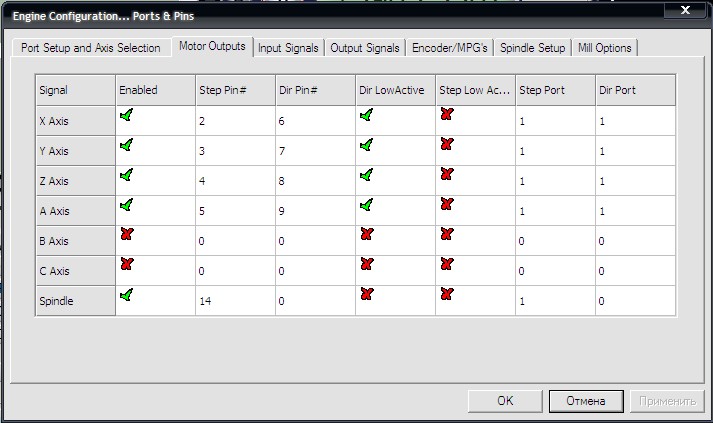Switch to the Input Signals tab
This screenshot has width=713, height=423.
tap(288, 48)
